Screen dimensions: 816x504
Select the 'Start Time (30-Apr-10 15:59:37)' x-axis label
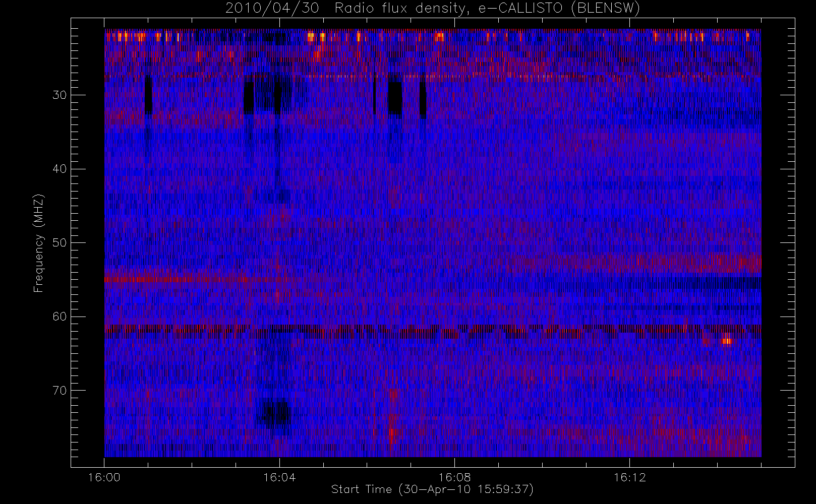click(432, 489)
